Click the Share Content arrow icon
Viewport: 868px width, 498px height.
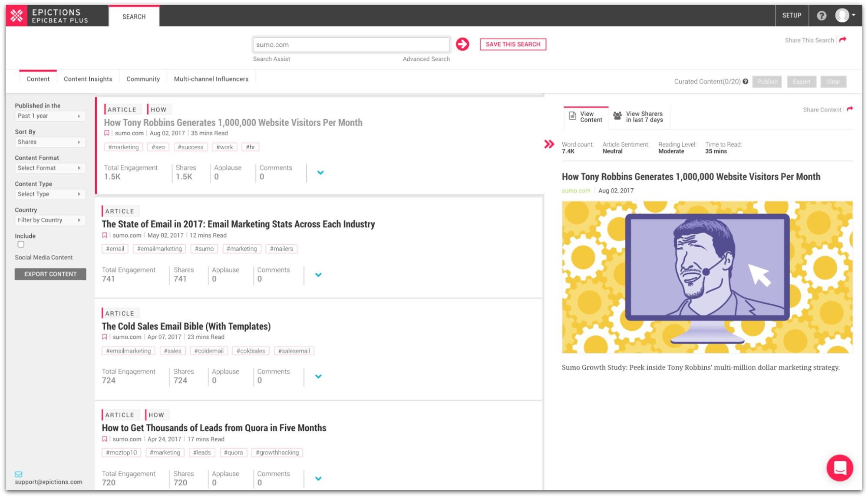(x=850, y=109)
